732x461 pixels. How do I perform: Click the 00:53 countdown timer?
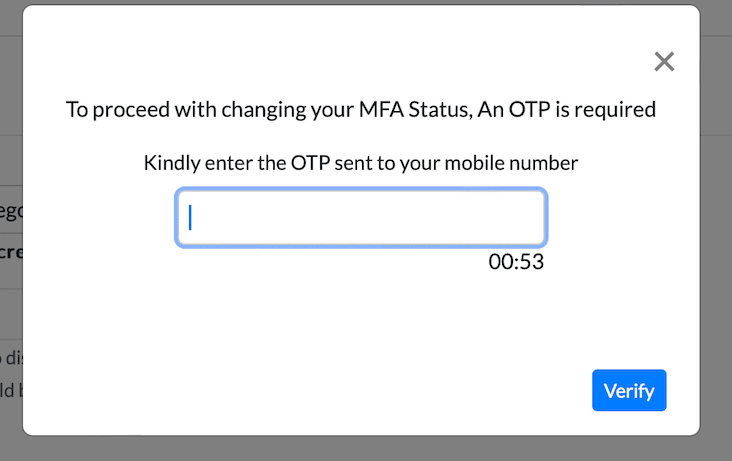point(516,262)
